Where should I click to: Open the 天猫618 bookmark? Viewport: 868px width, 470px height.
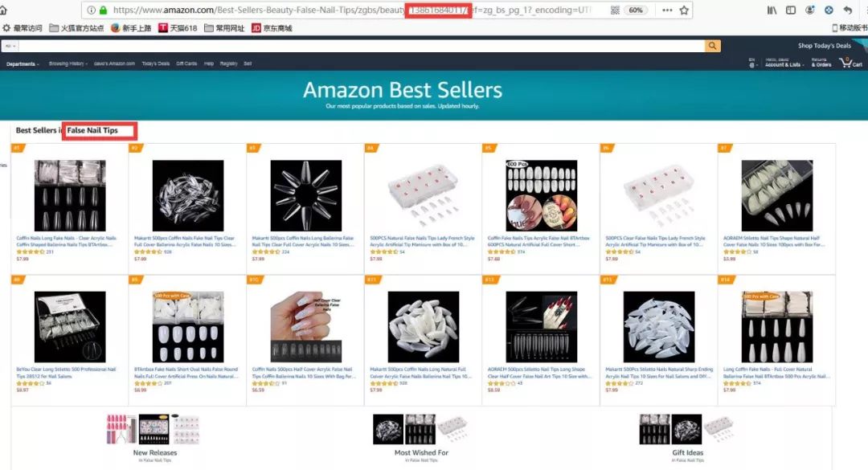click(x=178, y=27)
